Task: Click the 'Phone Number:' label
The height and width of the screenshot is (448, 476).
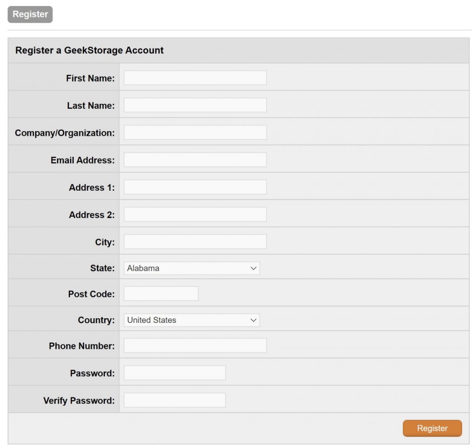Action: (x=82, y=346)
